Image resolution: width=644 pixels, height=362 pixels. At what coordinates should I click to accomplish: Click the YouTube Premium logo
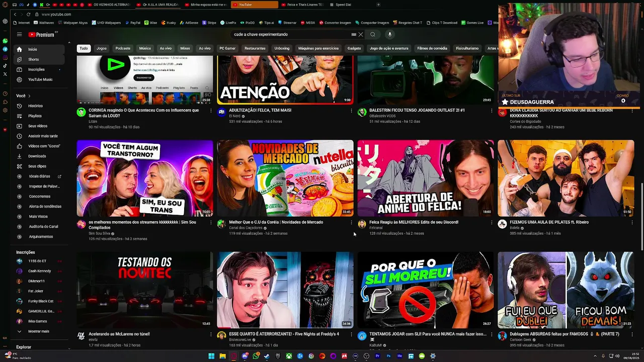tap(41, 34)
